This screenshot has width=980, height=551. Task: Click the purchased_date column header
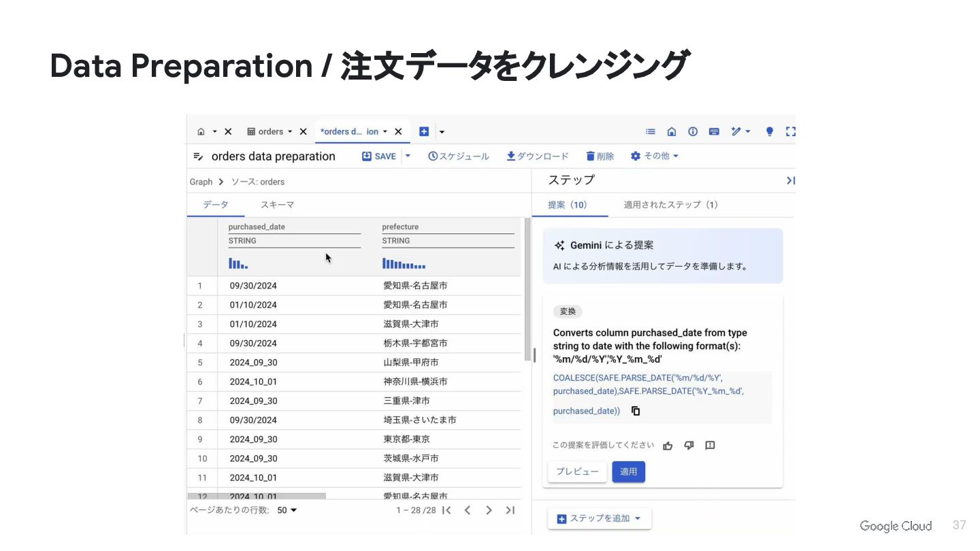pyautogui.click(x=257, y=227)
